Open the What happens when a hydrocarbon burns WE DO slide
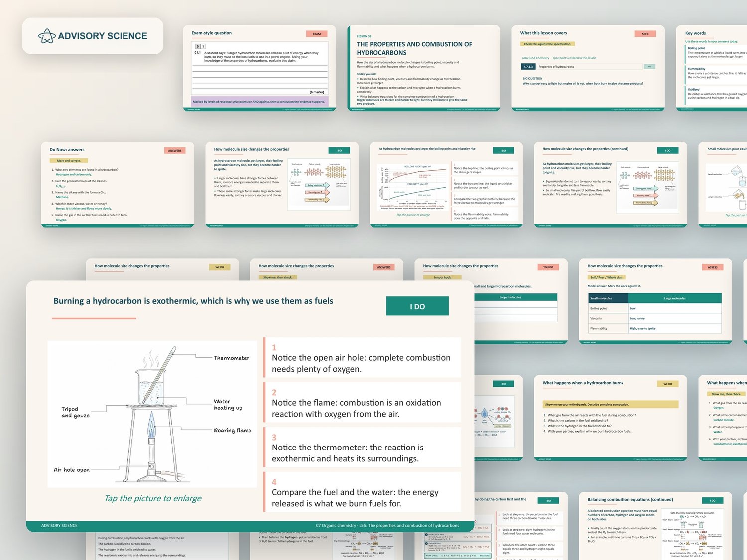The image size is (747, 560). tap(611, 418)
